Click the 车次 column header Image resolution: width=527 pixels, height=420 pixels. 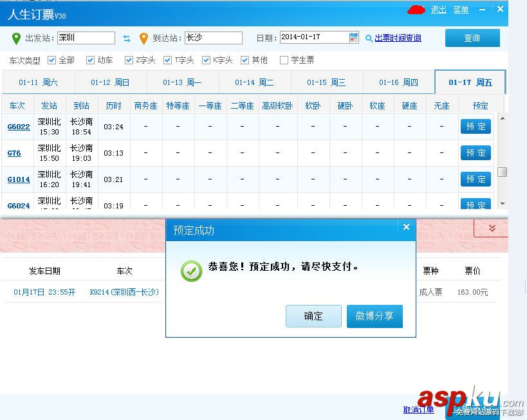[x=17, y=105]
